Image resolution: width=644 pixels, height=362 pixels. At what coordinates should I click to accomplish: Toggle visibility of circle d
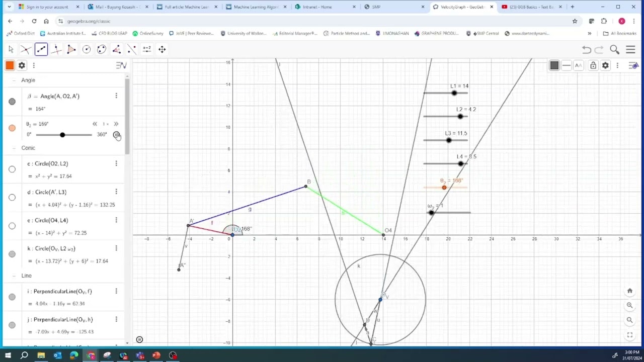pyautogui.click(x=12, y=198)
